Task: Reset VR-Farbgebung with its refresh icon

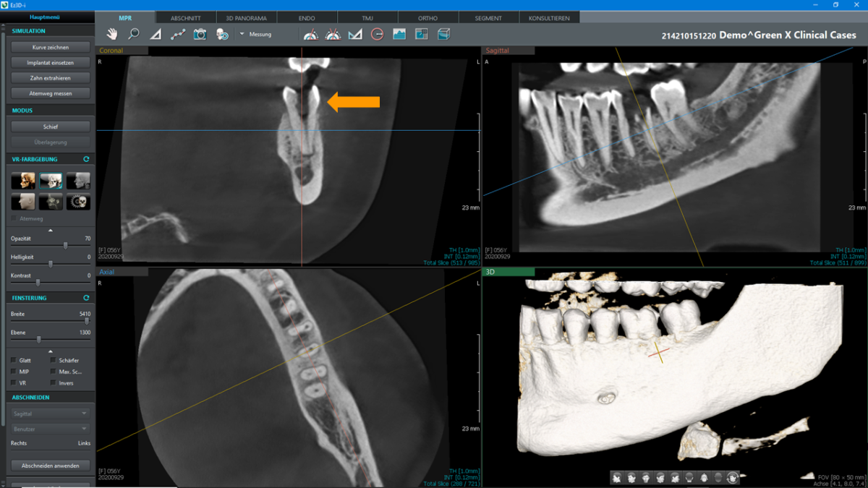Action: (86, 159)
